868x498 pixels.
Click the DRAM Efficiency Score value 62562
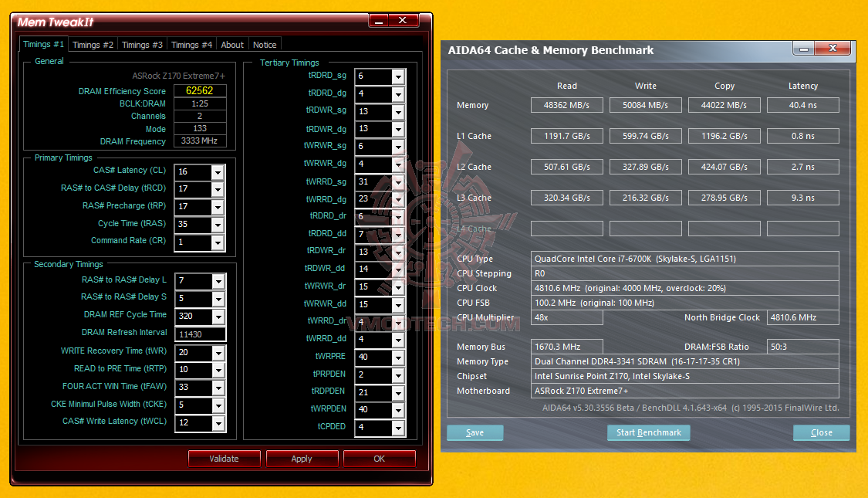[x=200, y=91]
